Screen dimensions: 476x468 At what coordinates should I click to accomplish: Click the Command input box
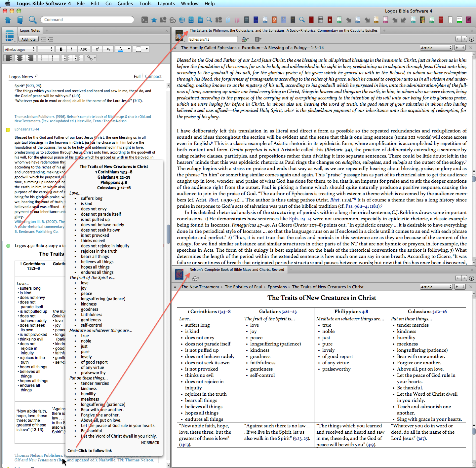click(87, 20)
